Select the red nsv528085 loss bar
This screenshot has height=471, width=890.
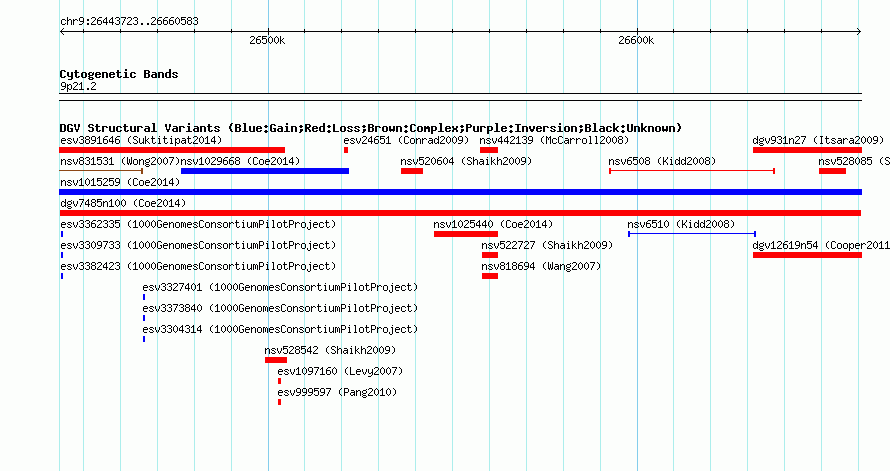click(x=832, y=171)
